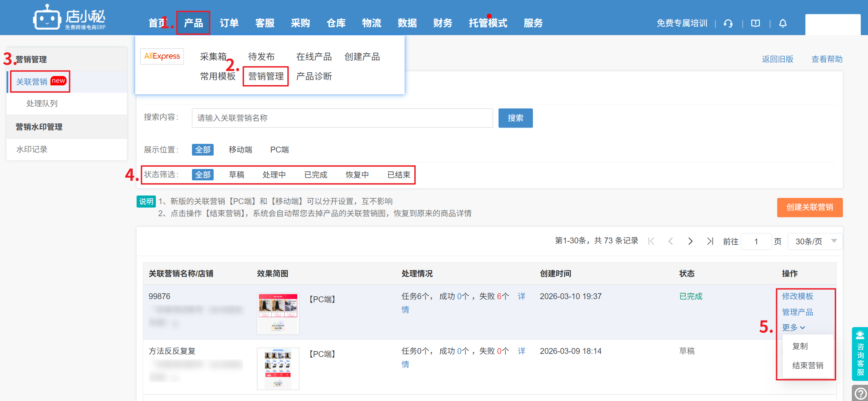Viewport: 868px width, 401px height.
Task: Open the notification bell
Action: click(783, 23)
